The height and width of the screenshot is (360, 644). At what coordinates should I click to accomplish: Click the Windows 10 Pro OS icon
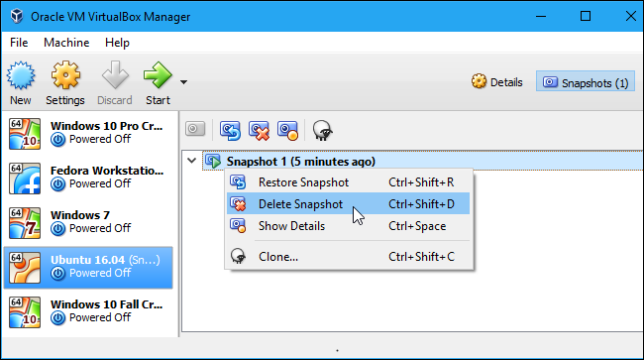[x=25, y=134]
